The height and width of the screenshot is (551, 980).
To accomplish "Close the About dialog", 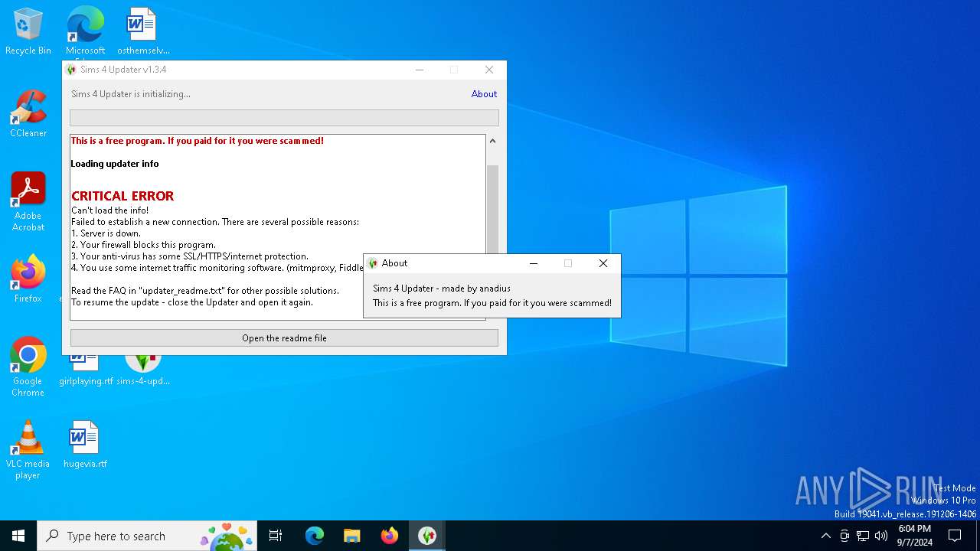I will point(603,263).
